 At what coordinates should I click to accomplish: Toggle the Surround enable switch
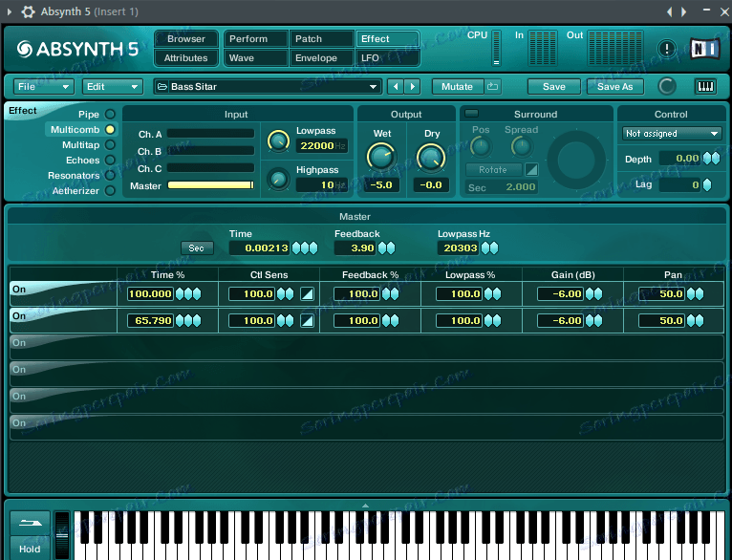472,114
